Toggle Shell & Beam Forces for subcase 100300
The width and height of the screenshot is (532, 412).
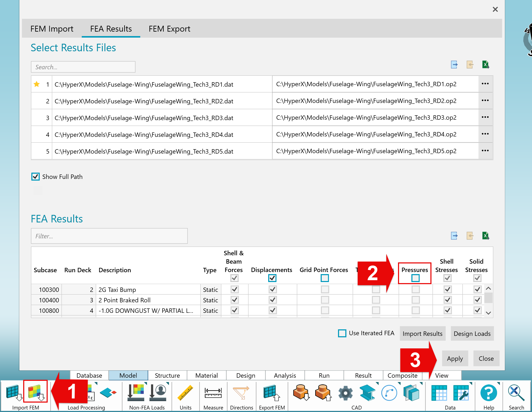pyautogui.click(x=234, y=289)
